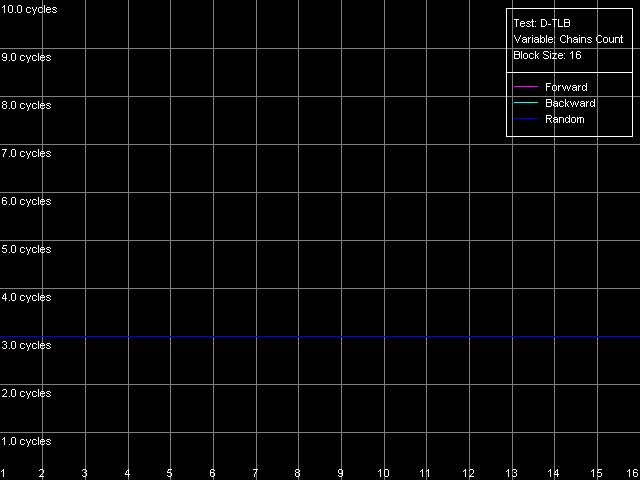The width and height of the screenshot is (640, 480).
Task: Select the Random legend label
Action: click(x=564, y=119)
